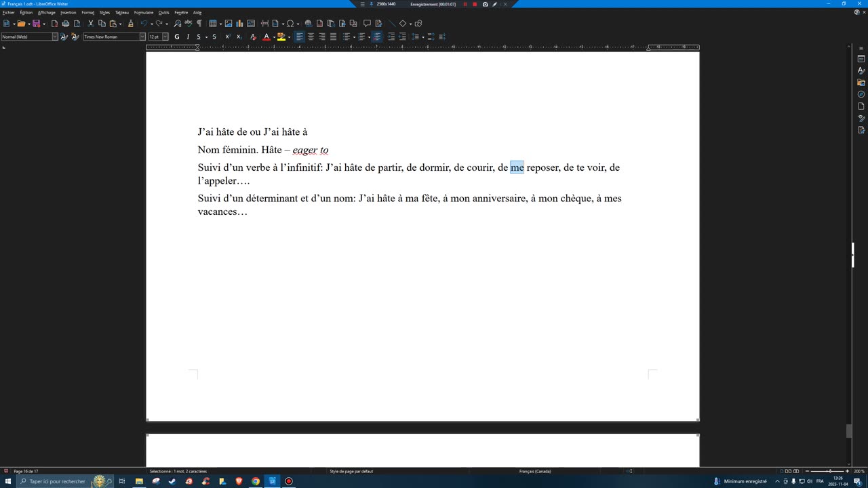Click the Clear direct formatting icon
The image size is (868, 488).
(253, 37)
